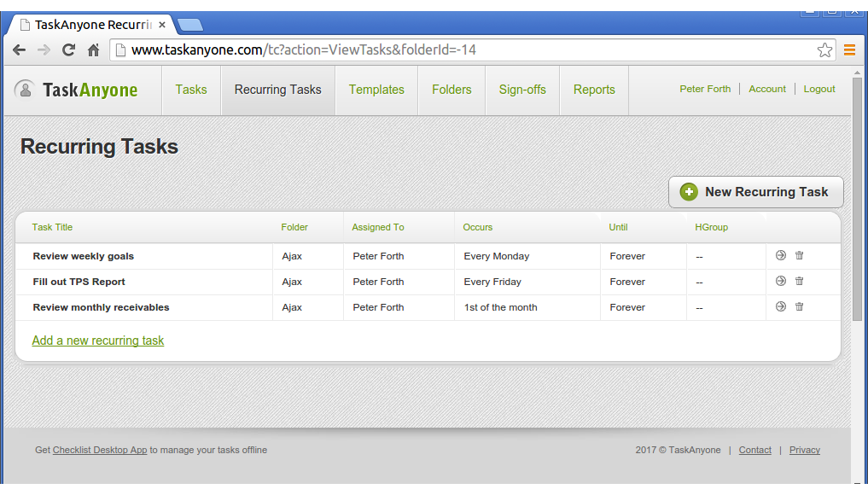Sort by the Occurs column header
The height and width of the screenshot is (495, 868).
(478, 227)
